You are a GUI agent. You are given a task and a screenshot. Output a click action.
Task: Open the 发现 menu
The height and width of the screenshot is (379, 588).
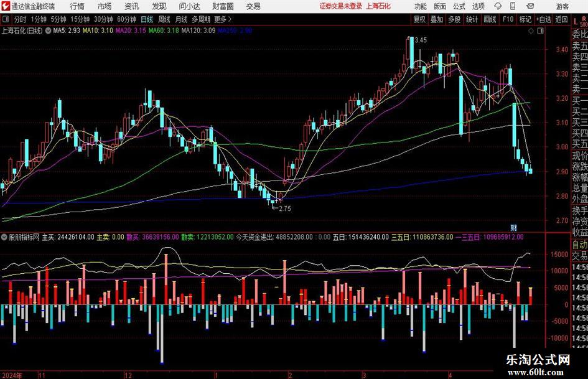click(x=159, y=6)
